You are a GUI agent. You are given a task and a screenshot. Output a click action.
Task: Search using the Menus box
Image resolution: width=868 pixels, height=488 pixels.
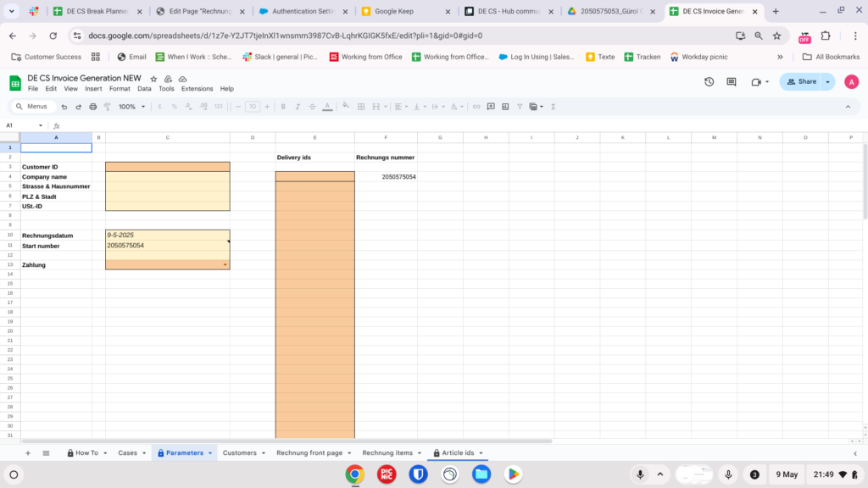coord(36,107)
